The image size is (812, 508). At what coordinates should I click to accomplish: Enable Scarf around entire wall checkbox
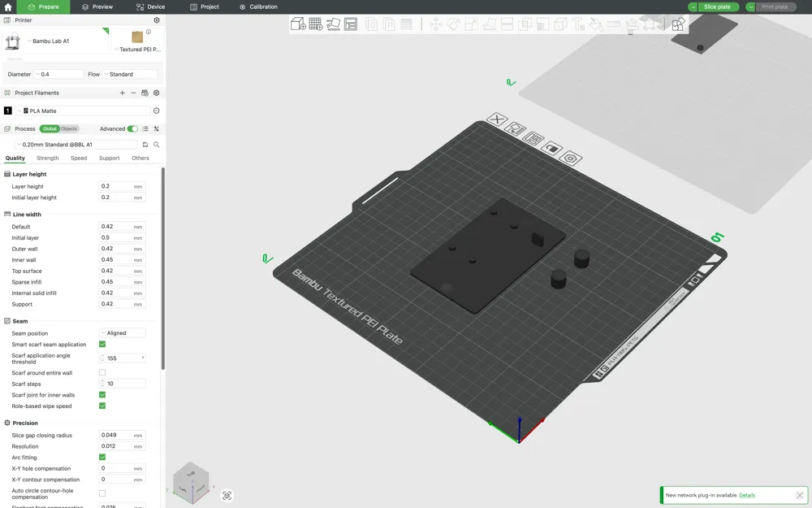pyautogui.click(x=102, y=372)
